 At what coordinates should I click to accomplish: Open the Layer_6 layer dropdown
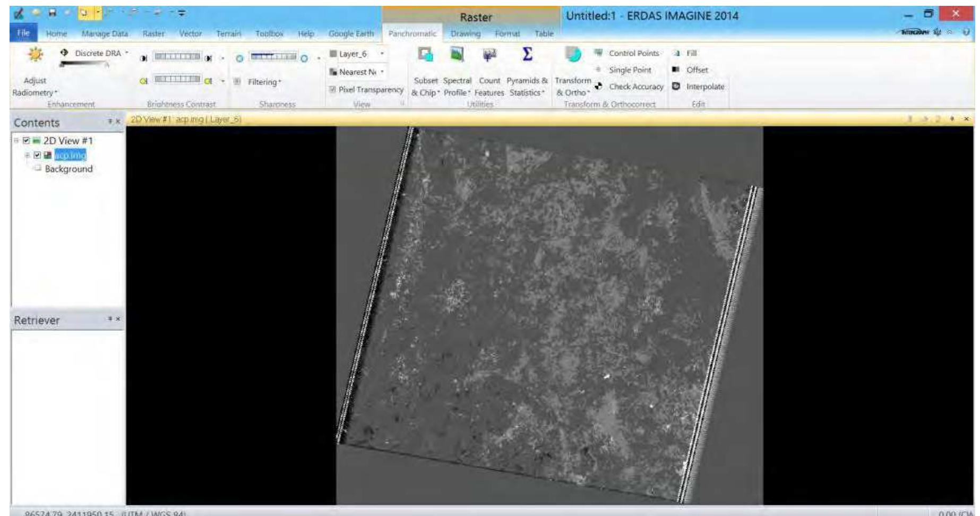click(x=382, y=54)
